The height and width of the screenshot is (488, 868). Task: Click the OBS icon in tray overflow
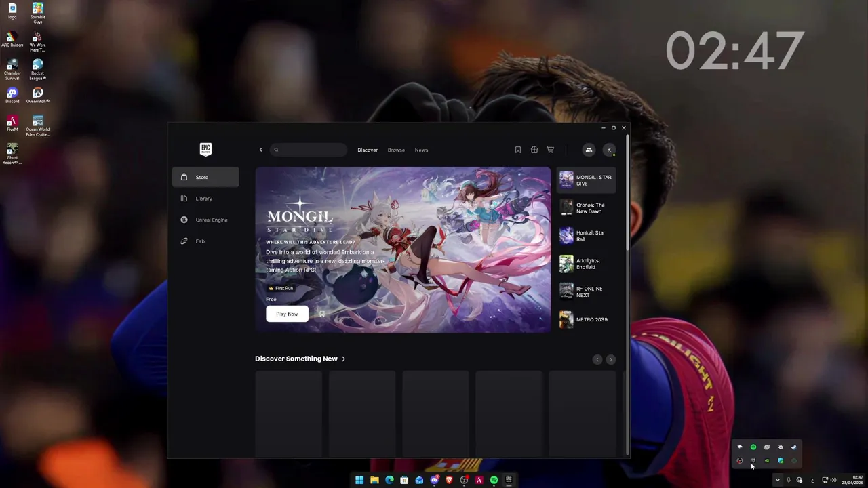(x=740, y=460)
